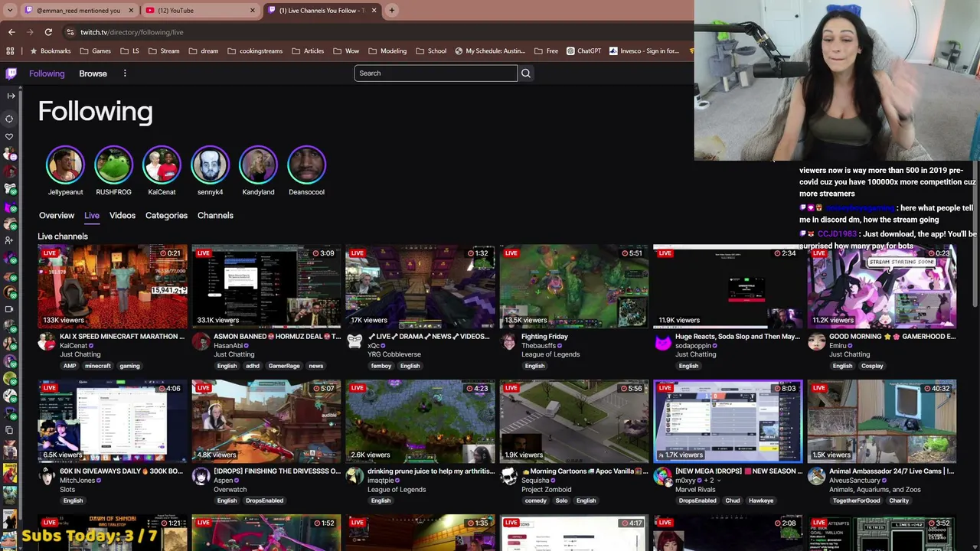
Task: Switch to the Videos tab
Action: [x=122, y=216]
